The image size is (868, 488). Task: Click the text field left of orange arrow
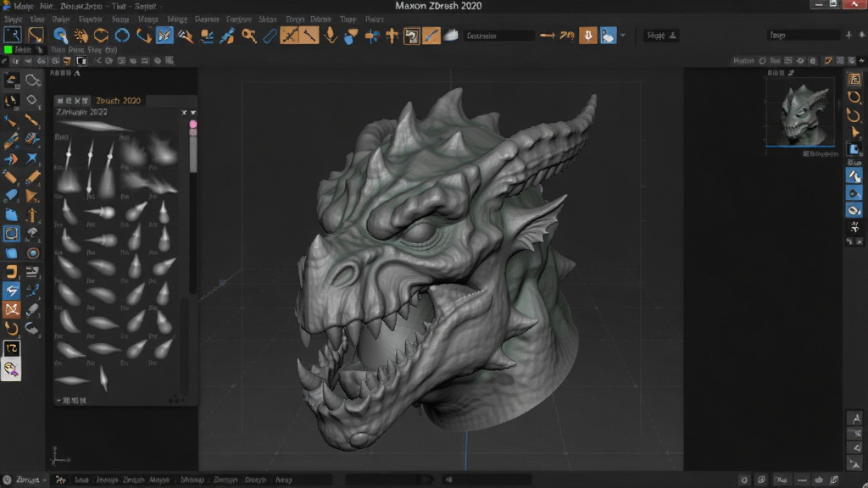(498, 36)
